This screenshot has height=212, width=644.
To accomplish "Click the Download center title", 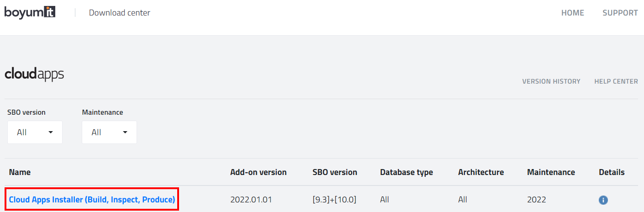I will (x=120, y=13).
